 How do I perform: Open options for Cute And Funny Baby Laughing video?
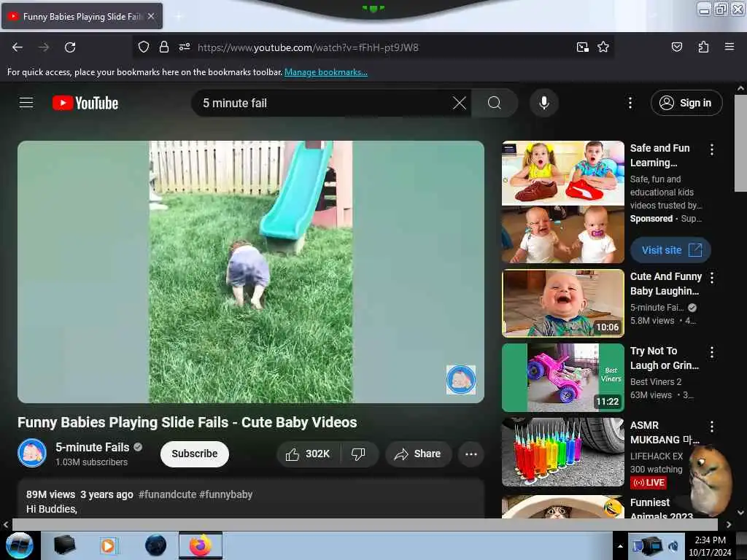712,278
